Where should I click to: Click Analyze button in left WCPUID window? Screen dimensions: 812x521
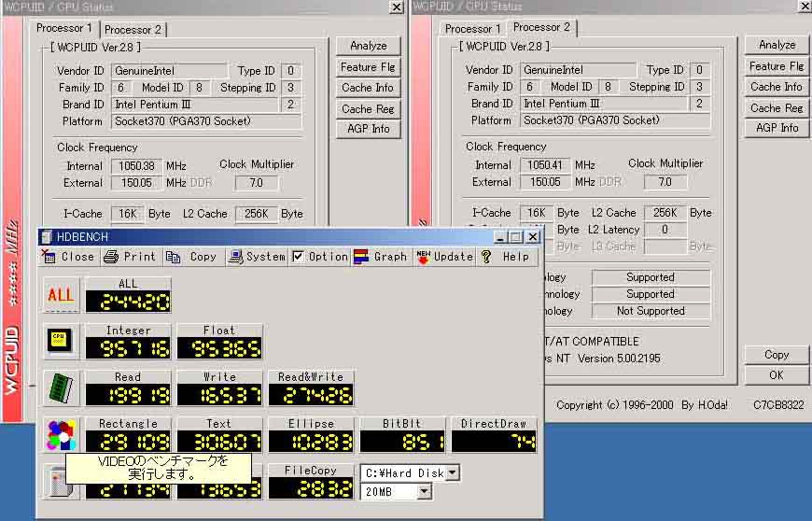click(x=368, y=46)
